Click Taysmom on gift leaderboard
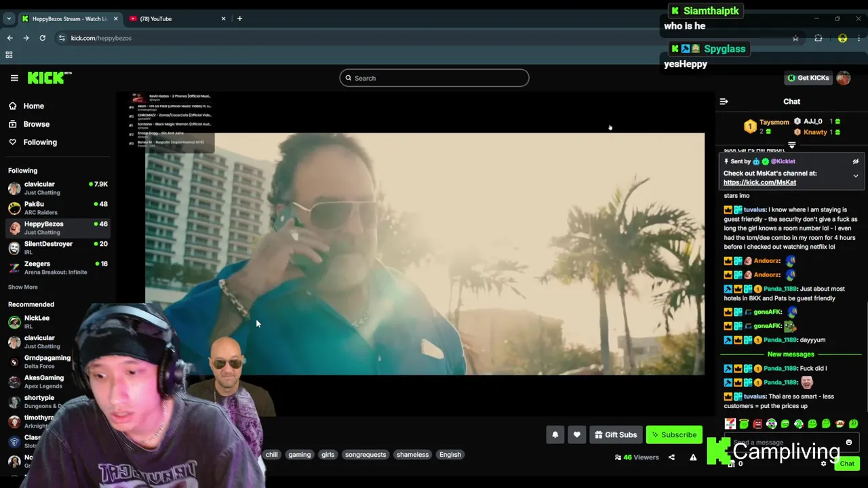 pyautogui.click(x=774, y=123)
